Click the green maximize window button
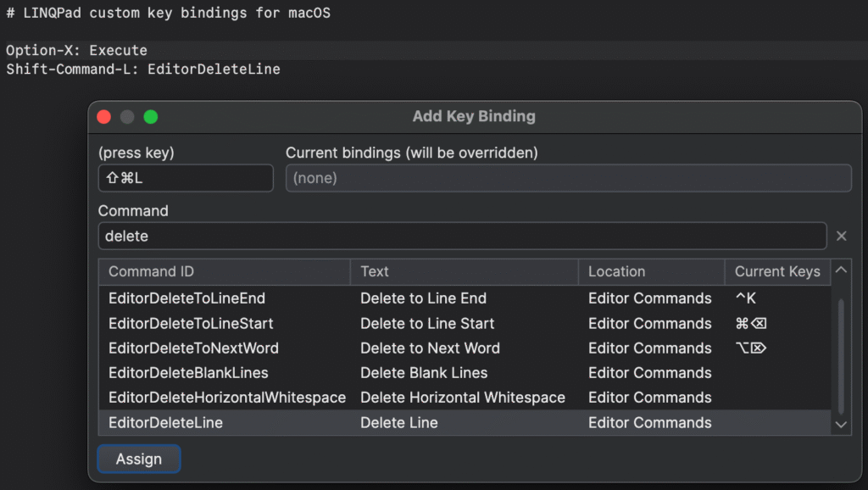 click(151, 117)
